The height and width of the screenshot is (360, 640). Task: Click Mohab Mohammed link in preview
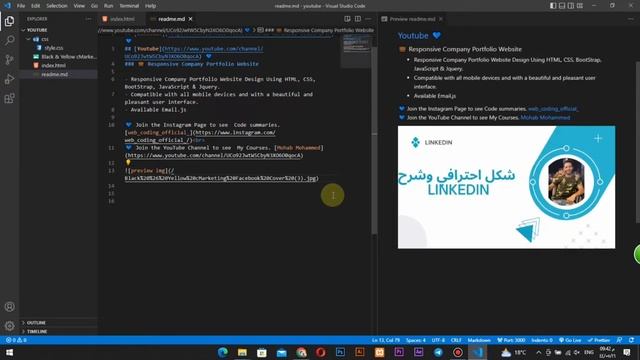(x=545, y=118)
